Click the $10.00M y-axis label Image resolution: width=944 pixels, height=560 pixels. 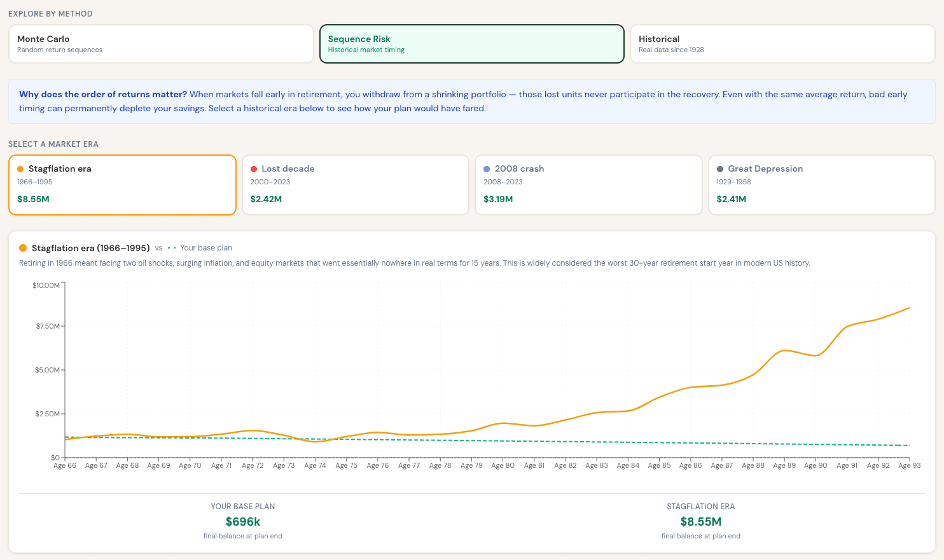coord(46,285)
